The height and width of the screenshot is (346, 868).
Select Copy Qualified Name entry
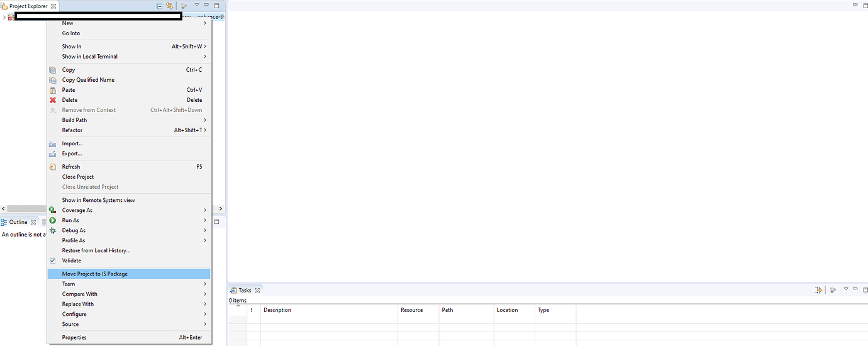click(129, 80)
